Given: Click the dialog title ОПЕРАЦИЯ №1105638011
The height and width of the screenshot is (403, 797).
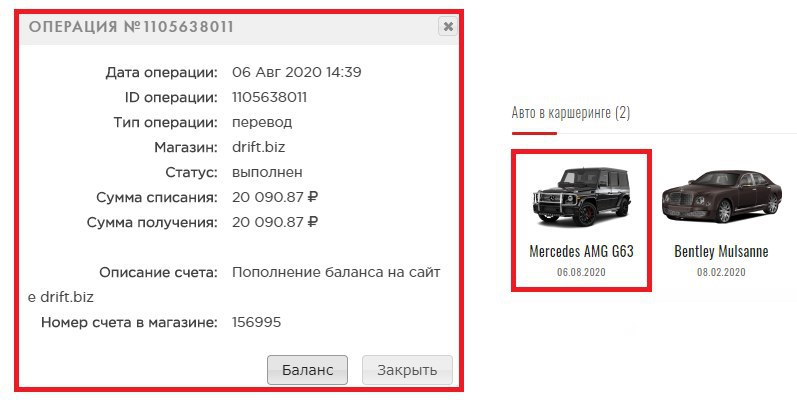Looking at the screenshot, I should pos(131,26).
